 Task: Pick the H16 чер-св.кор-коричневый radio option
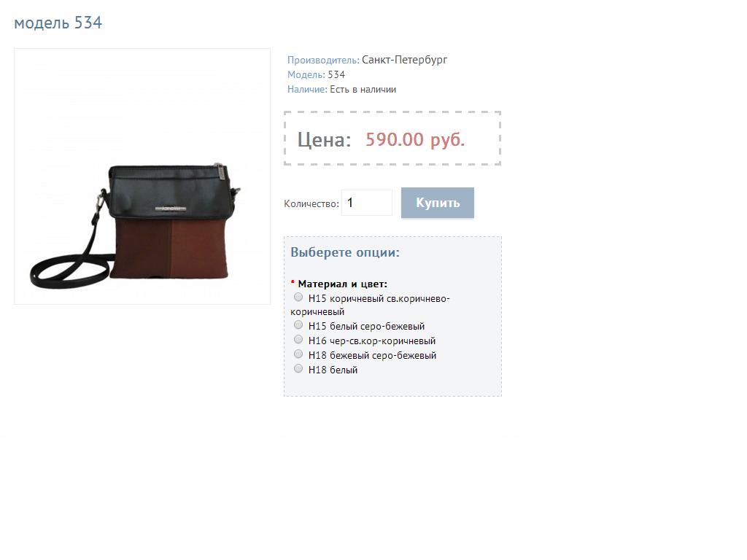(x=298, y=340)
